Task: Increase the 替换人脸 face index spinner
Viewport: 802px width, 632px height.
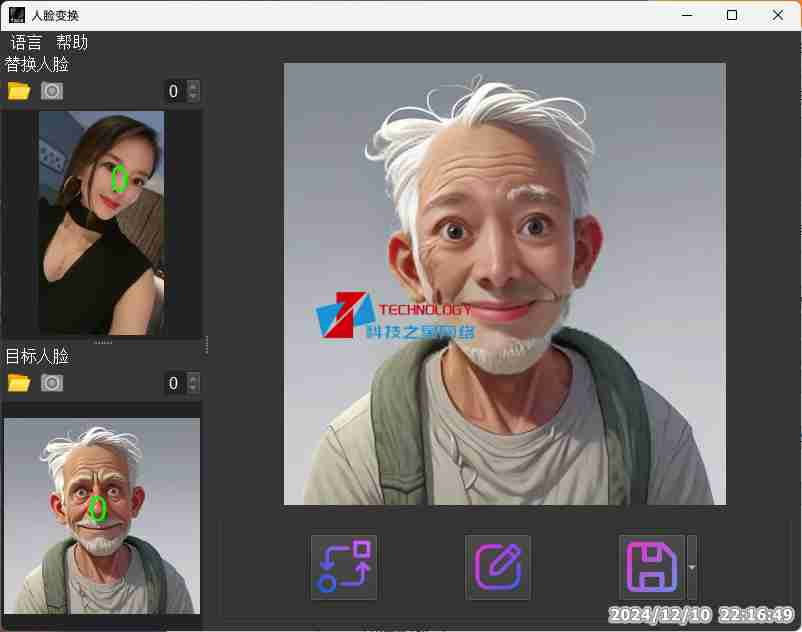Action: pos(193,86)
